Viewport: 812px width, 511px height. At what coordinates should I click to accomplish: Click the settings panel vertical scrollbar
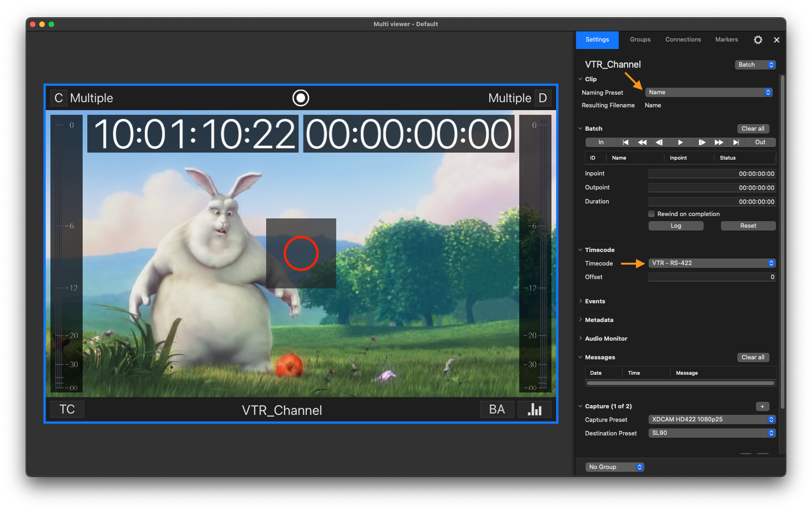point(783,243)
